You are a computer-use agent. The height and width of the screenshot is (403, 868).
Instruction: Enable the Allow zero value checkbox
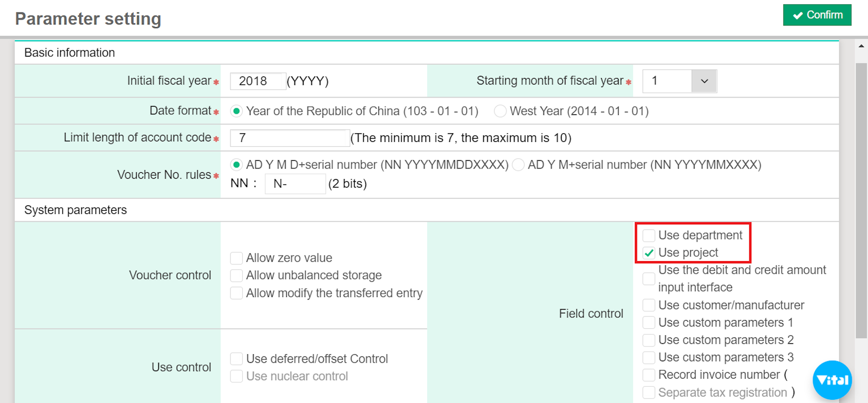pos(236,258)
